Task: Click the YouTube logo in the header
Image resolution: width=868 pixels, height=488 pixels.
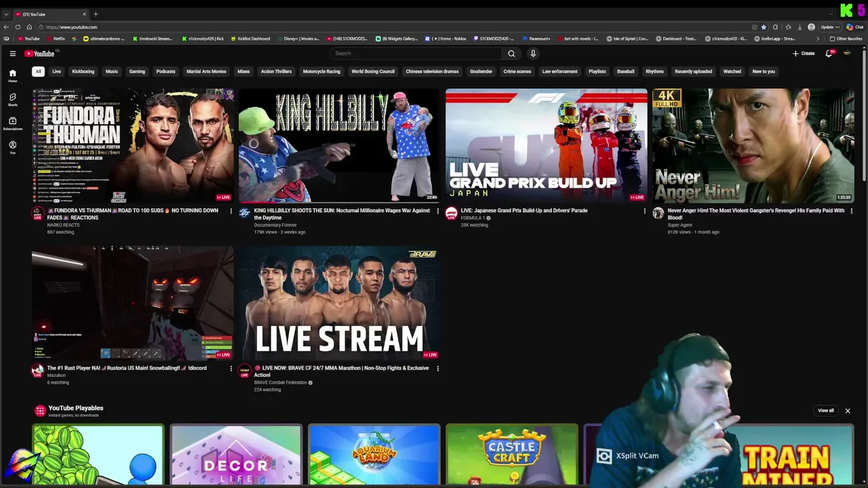Action: click(x=39, y=54)
